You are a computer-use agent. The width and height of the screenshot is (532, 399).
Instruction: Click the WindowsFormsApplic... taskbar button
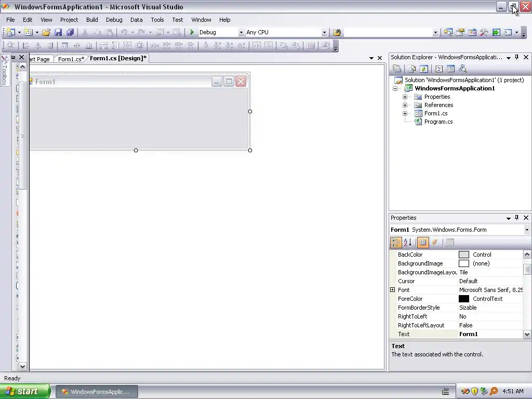(x=97, y=392)
